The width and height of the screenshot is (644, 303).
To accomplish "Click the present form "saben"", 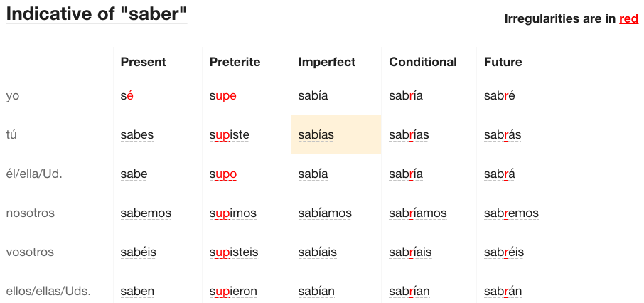I will coord(137,291).
